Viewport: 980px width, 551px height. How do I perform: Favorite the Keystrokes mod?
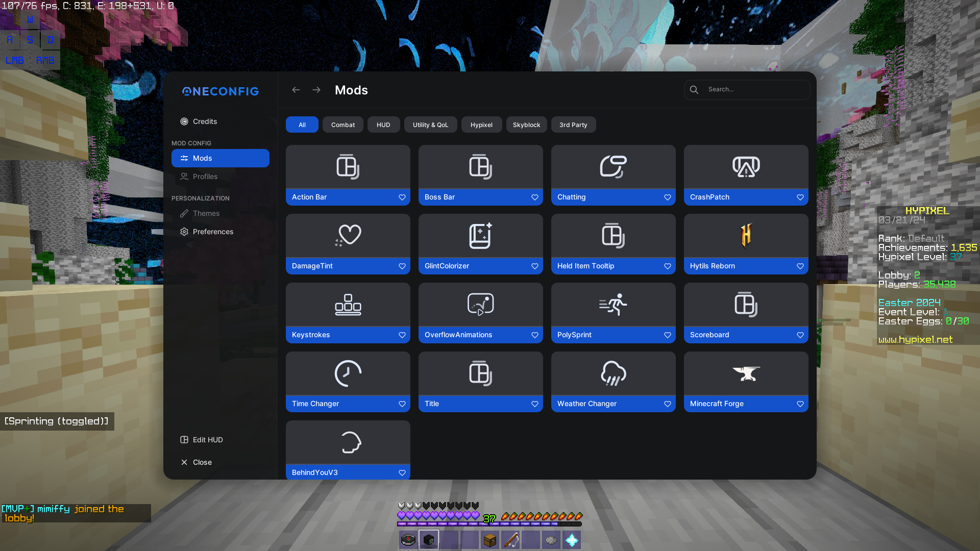tap(402, 335)
